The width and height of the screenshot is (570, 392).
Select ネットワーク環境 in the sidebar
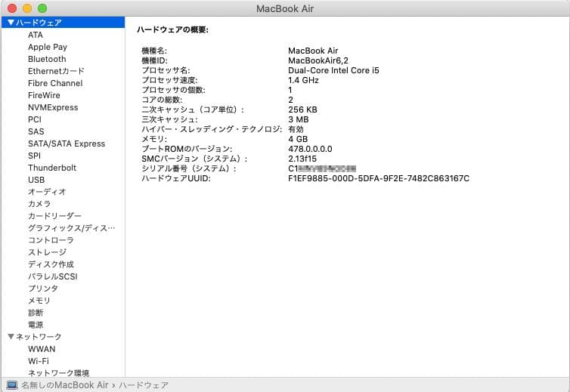pyautogui.click(x=58, y=373)
